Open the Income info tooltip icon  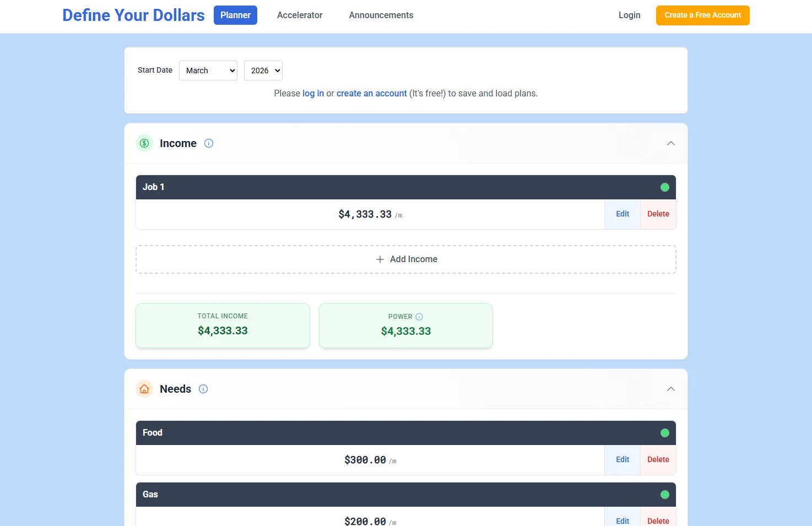[208, 143]
